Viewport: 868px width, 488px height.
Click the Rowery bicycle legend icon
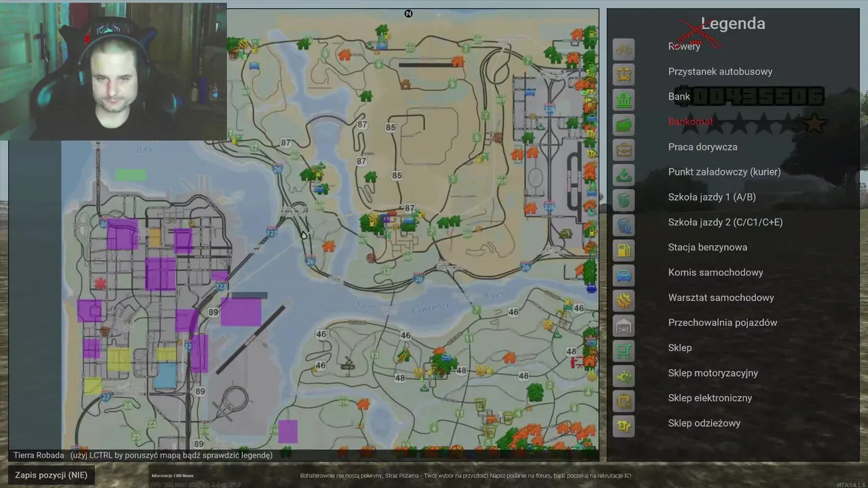tap(624, 49)
